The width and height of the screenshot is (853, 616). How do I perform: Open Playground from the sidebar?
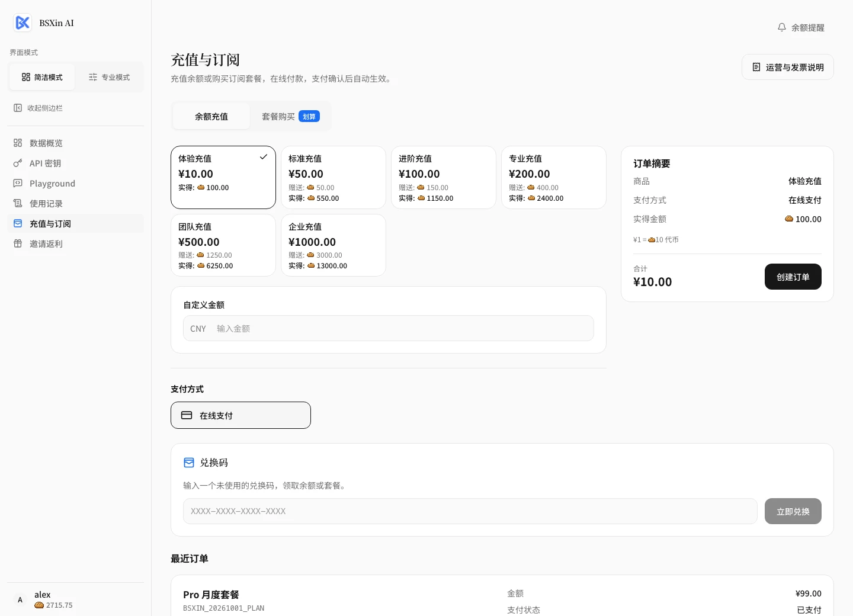point(75,183)
